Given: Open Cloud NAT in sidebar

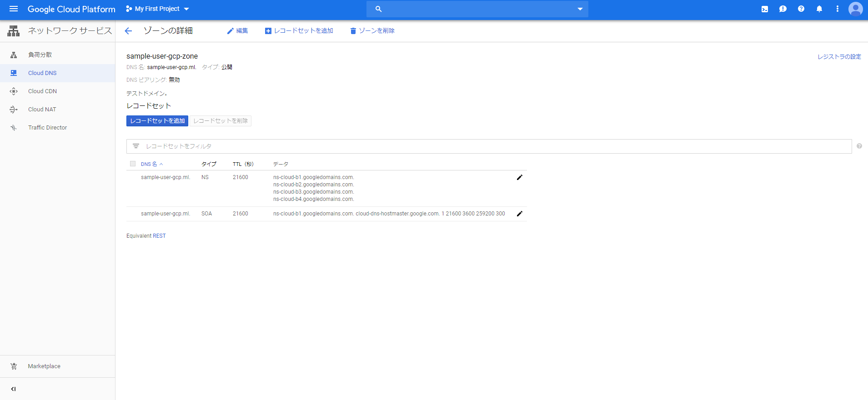Looking at the screenshot, I should tap(57, 109).
